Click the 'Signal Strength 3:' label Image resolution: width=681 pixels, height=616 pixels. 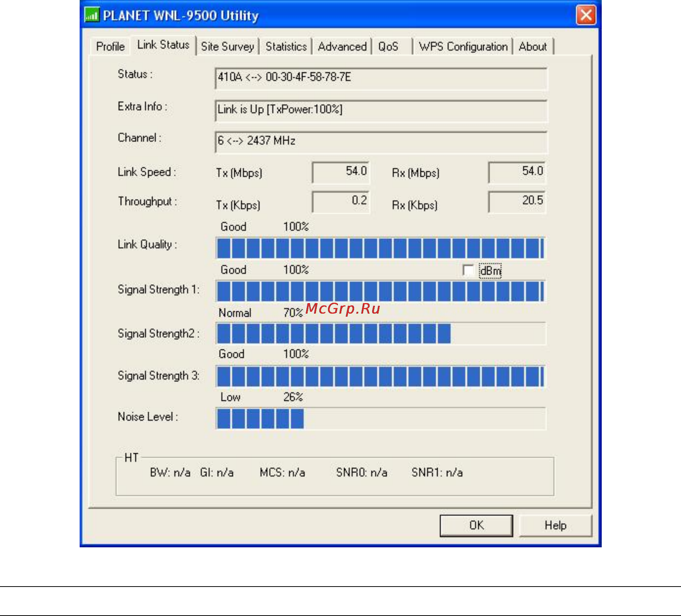click(x=159, y=376)
